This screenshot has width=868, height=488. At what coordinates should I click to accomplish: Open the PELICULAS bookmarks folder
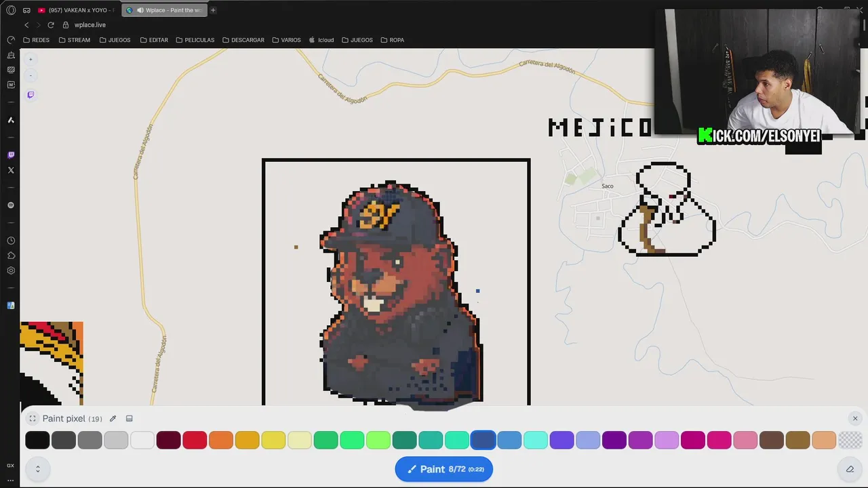coord(195,40)
